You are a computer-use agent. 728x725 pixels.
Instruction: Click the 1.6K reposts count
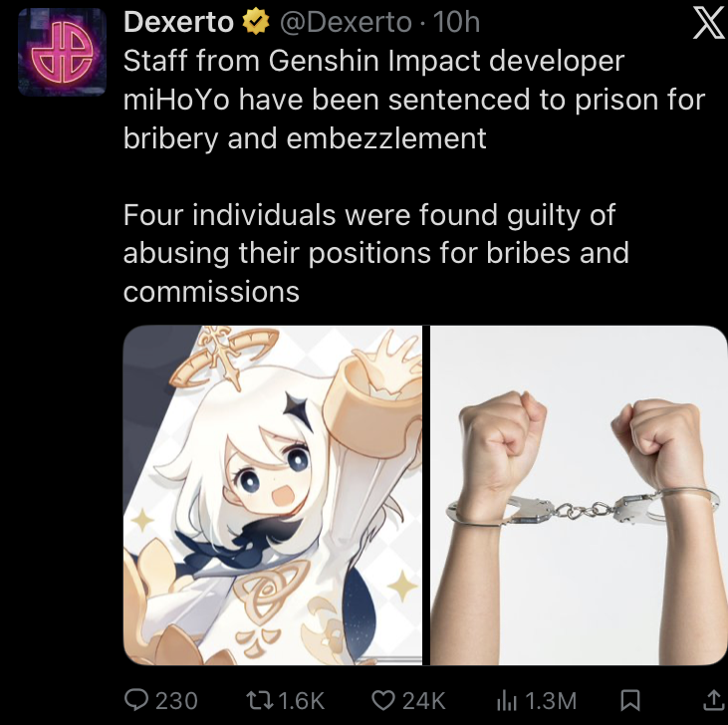(x=301, y=701)
